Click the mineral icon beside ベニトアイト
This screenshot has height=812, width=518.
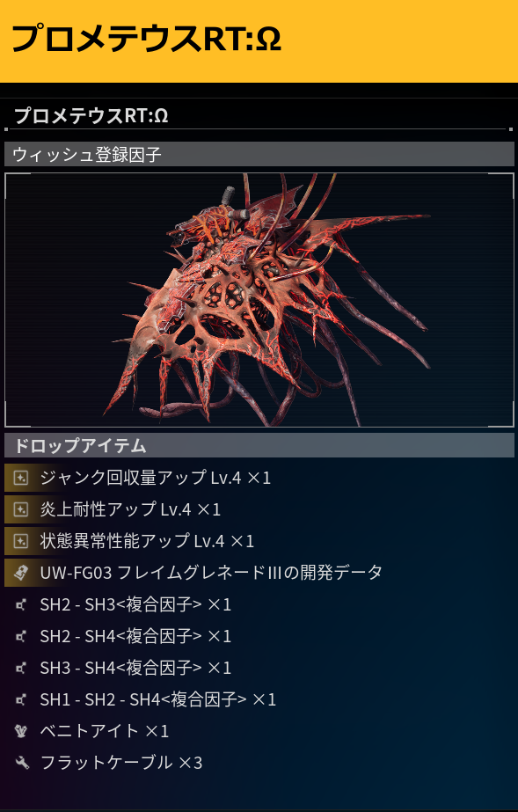(x=21, y=731)
